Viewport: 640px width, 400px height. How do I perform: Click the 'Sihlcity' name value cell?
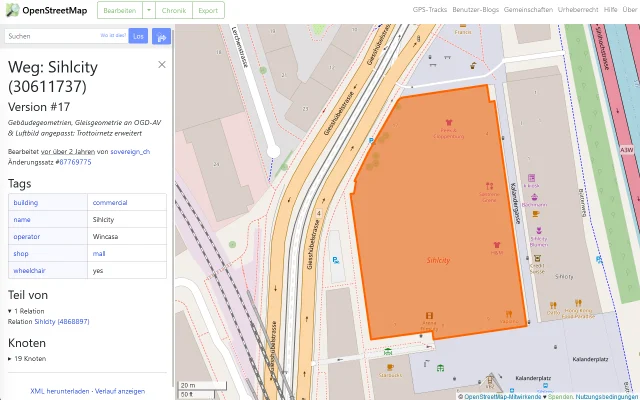pos(127,220)
